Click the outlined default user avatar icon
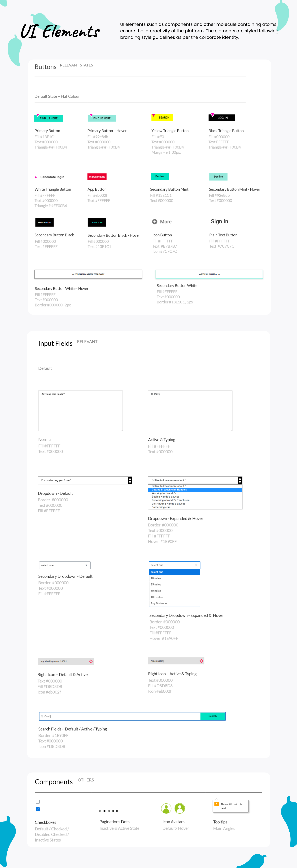 pos(166,808)
